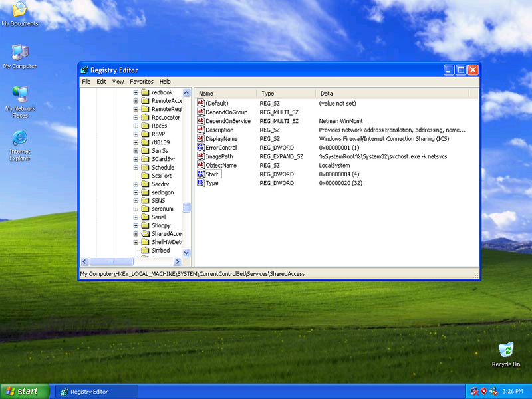Open the Edit menu
The width and height of the screenshot is (532, 399).
(101, 82)
